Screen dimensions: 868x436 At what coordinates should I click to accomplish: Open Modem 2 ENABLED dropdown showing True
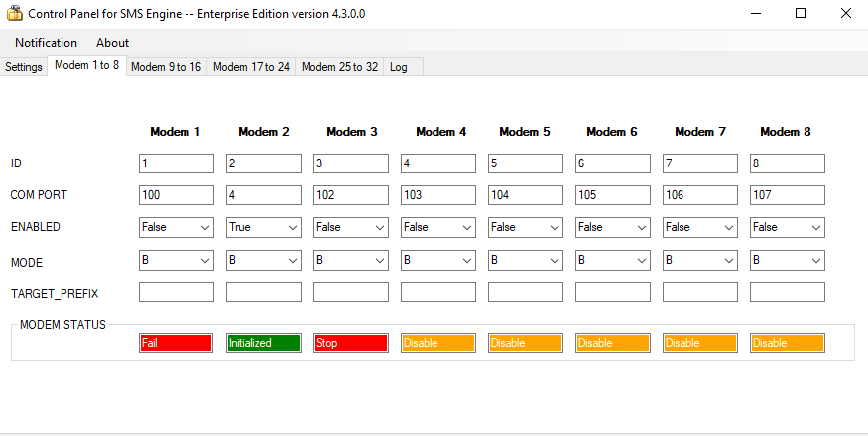[x=264, y=227]
